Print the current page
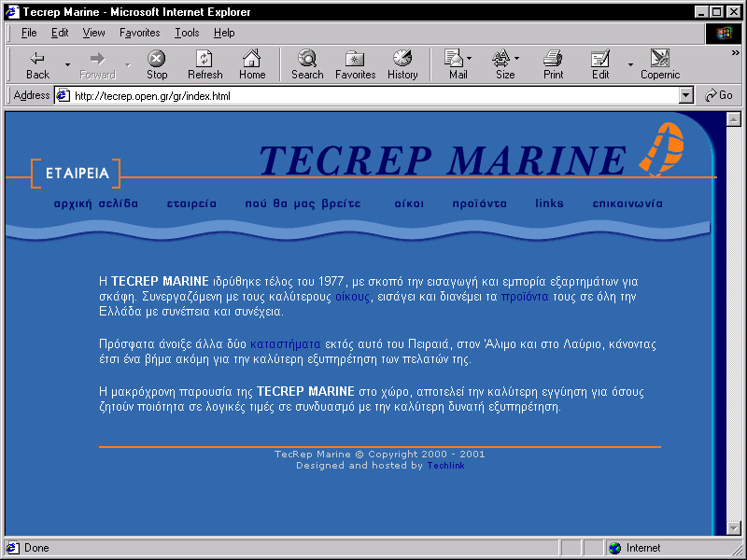This screenshot has height=560, width=747. pos(553,64)
